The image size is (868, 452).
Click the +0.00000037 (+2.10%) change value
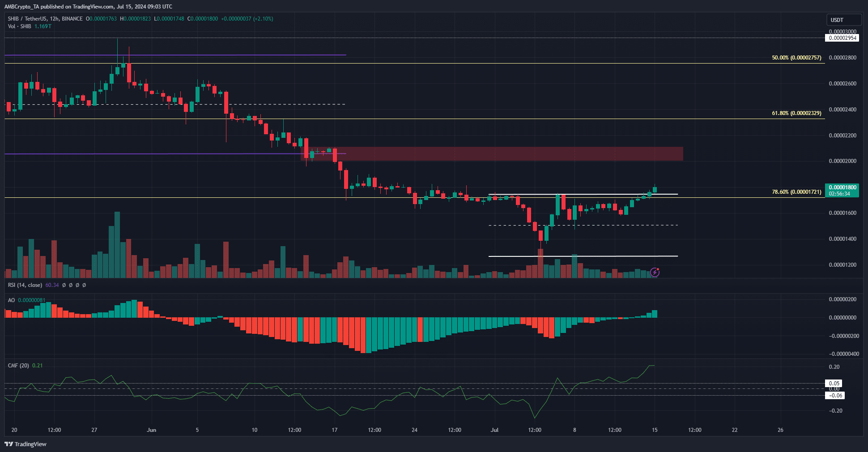pyautogui.click(x=247, y=19)
